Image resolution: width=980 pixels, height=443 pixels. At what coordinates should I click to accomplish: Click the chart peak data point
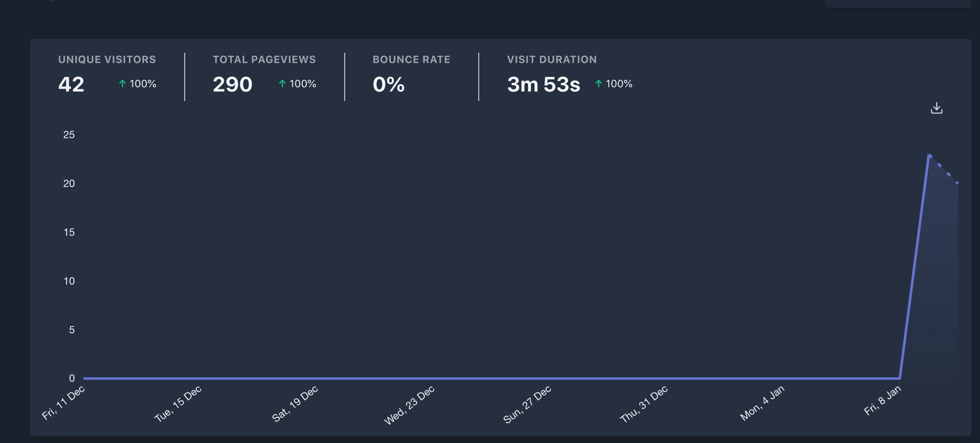(929, 155)
